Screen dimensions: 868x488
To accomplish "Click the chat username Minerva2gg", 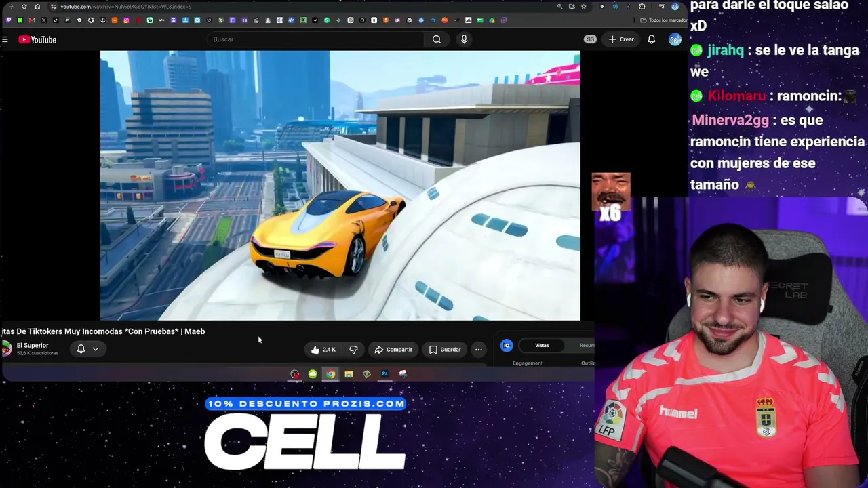I will 730,120.
